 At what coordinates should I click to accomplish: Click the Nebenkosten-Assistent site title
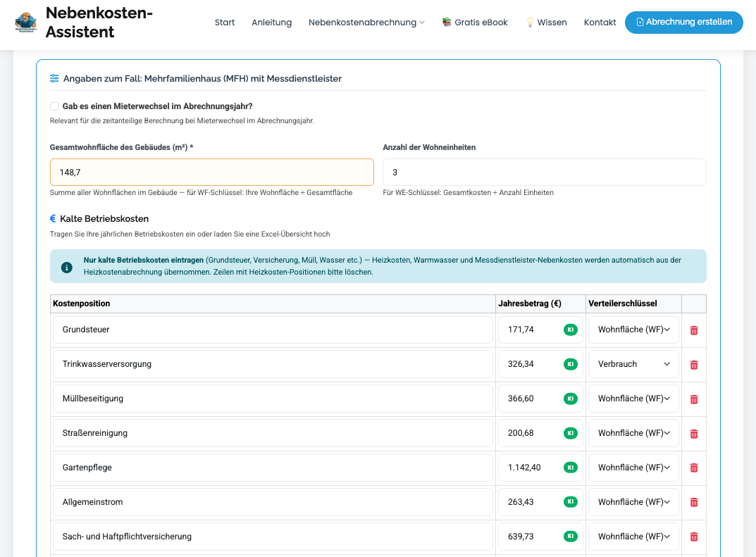(x=99, y=22)
